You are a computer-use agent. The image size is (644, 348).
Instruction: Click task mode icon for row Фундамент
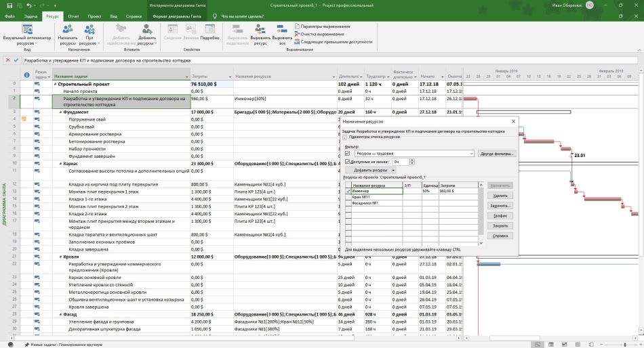[x=37, y=112]
